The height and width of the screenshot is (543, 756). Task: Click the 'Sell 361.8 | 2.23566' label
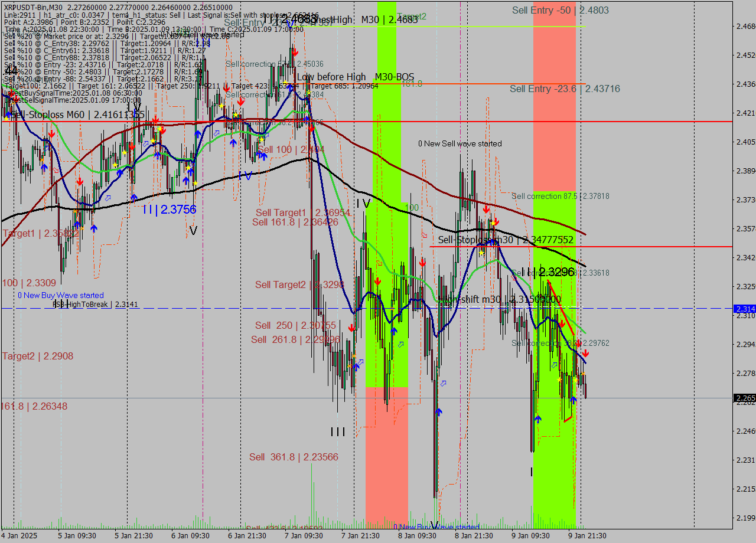pos(294,457)
